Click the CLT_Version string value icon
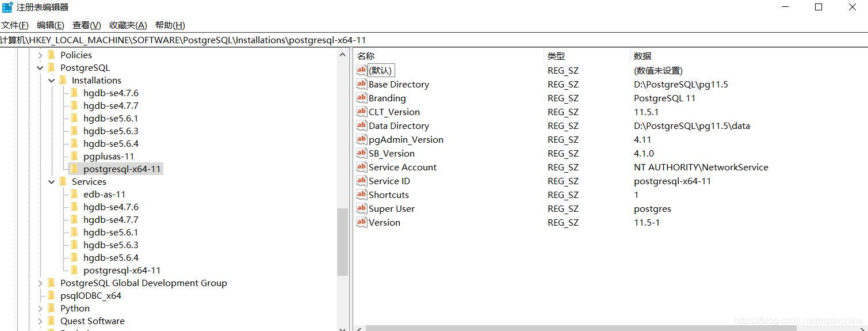The width and height of the screenshot is (868, 331). tap(361, 112)
